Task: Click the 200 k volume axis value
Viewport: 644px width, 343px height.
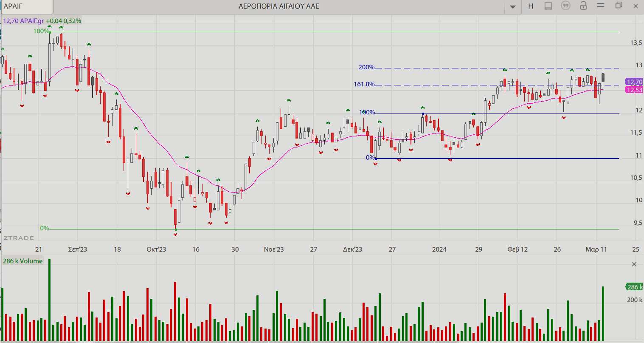Action: point(635,300)
